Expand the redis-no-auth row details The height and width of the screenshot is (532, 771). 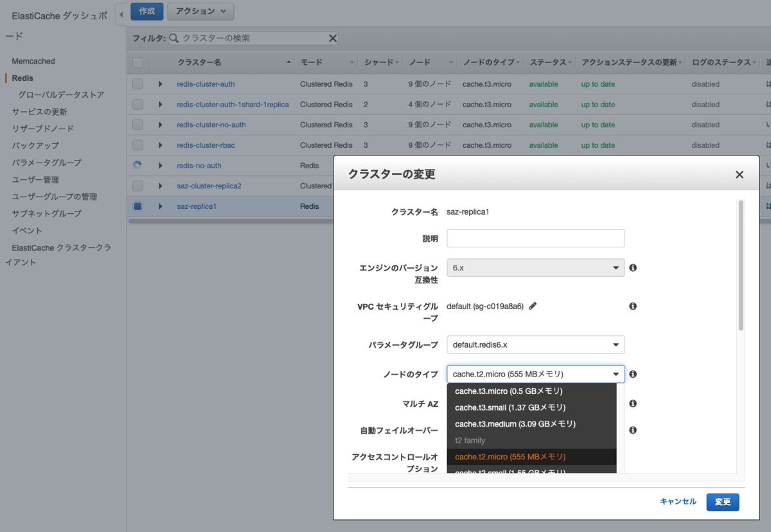click(x=161, y=165)
